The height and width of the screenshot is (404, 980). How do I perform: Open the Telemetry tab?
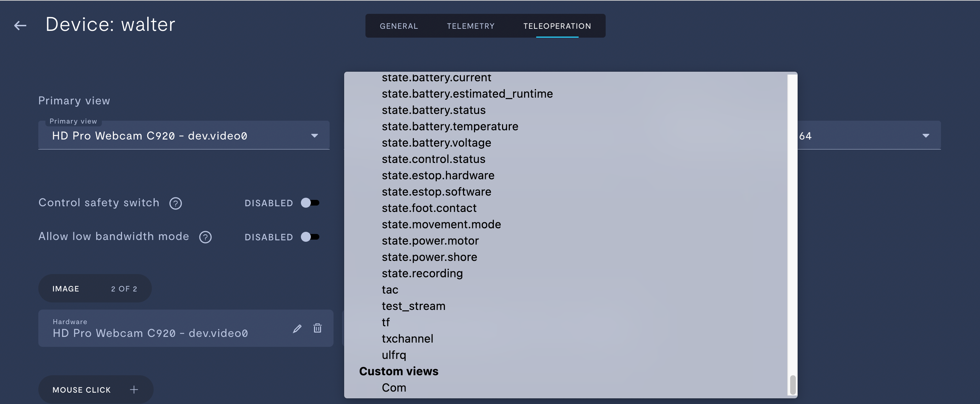[470, 26]
